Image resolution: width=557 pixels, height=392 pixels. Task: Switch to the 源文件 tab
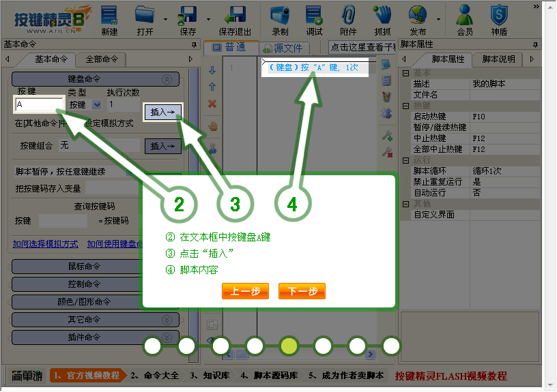click(284, 48)
